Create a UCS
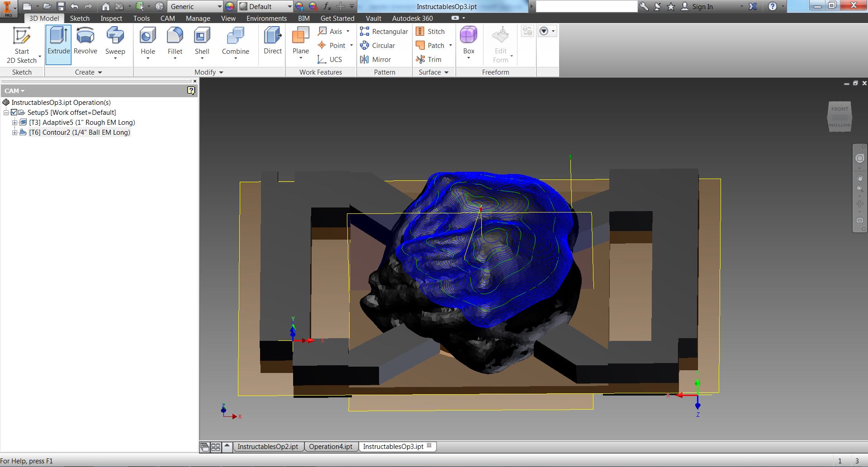868x467 pixels. [x=330, y=59]
